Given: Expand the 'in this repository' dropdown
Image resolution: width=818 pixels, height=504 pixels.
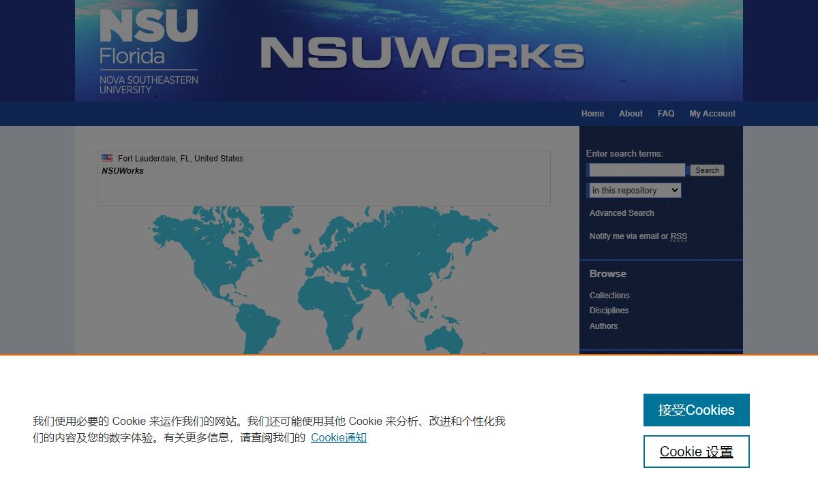Looking at the screenshot, I should pyautogui.click(x=635, y=191).
